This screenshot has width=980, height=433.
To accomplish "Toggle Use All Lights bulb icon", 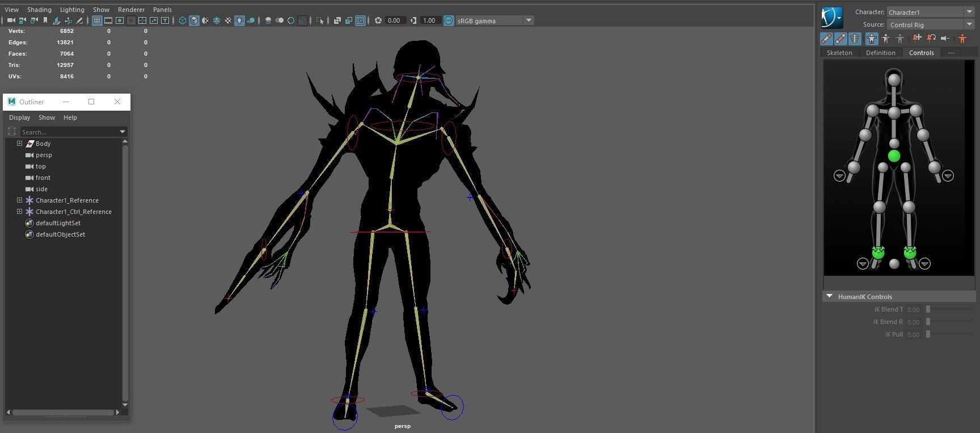I will coord(239,20).
